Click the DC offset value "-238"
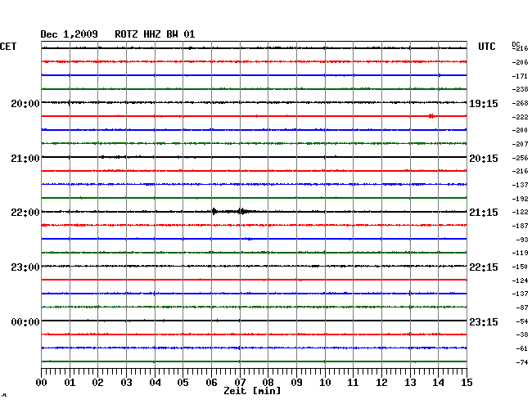The image size is (532, 404). click(x=520, y=89)
